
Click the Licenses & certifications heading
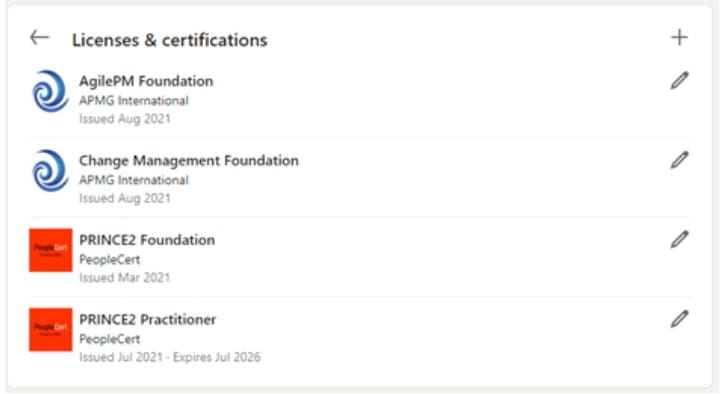click(169, 40)
